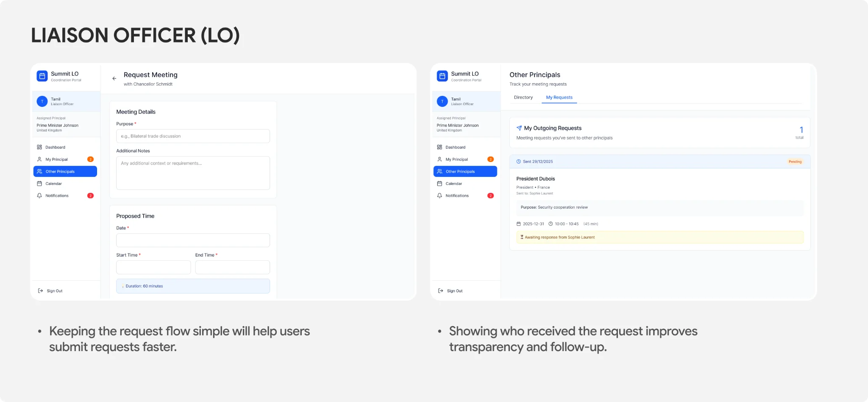Select Other Principals in left panel sidebar

pos(65,171)
